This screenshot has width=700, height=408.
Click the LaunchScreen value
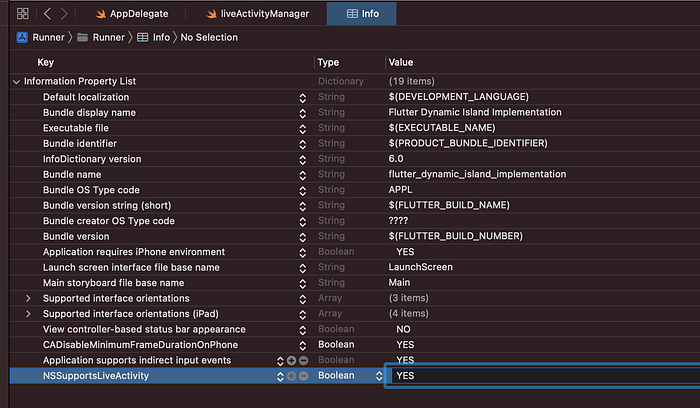[x=421, y=267]
